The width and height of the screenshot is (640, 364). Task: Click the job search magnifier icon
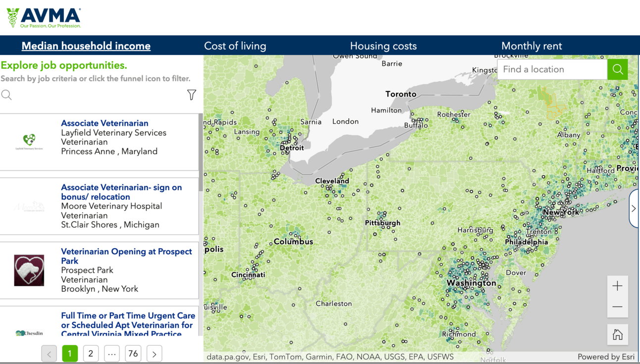pyautogui.click(x=6, y=95)
